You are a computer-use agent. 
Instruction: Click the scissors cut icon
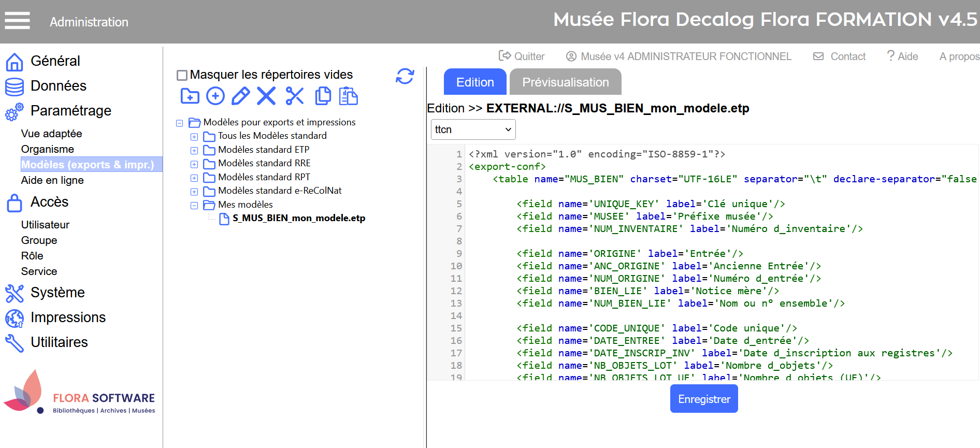coord(295,96)
